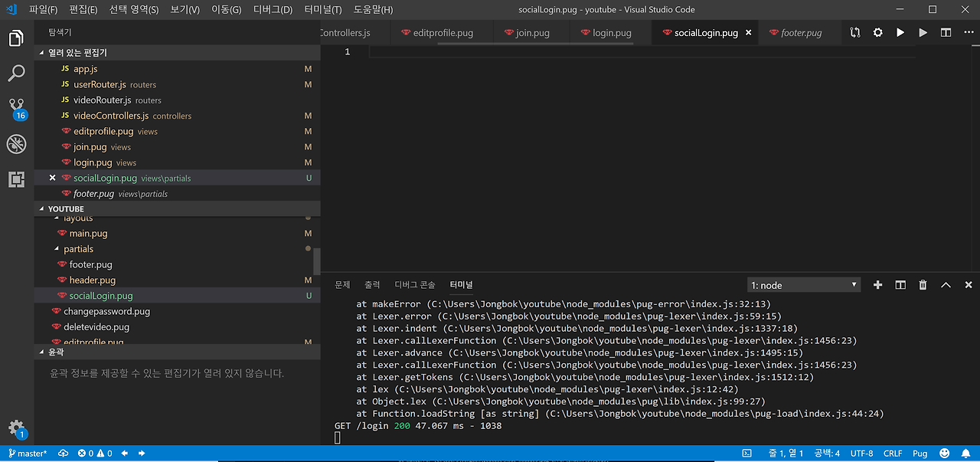Viewport: 980px width, 462px height.
Task: Open the 편집(E) menu
Action: [83, 10]
